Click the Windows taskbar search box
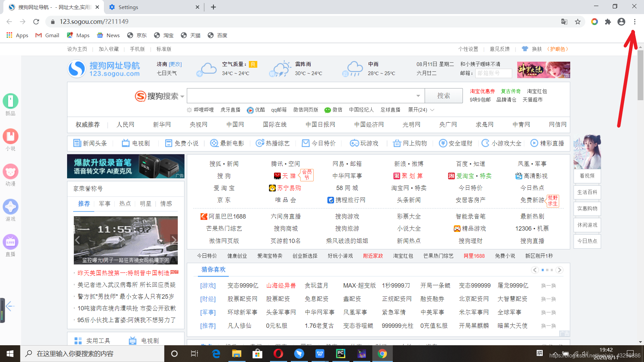Screen dimensions: 644x362 (92, 354)
